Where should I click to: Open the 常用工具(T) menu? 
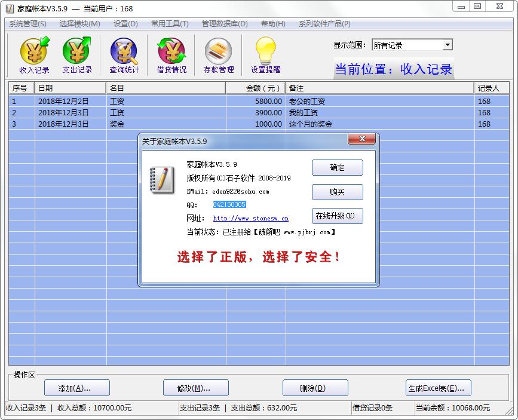coord(170,24)
